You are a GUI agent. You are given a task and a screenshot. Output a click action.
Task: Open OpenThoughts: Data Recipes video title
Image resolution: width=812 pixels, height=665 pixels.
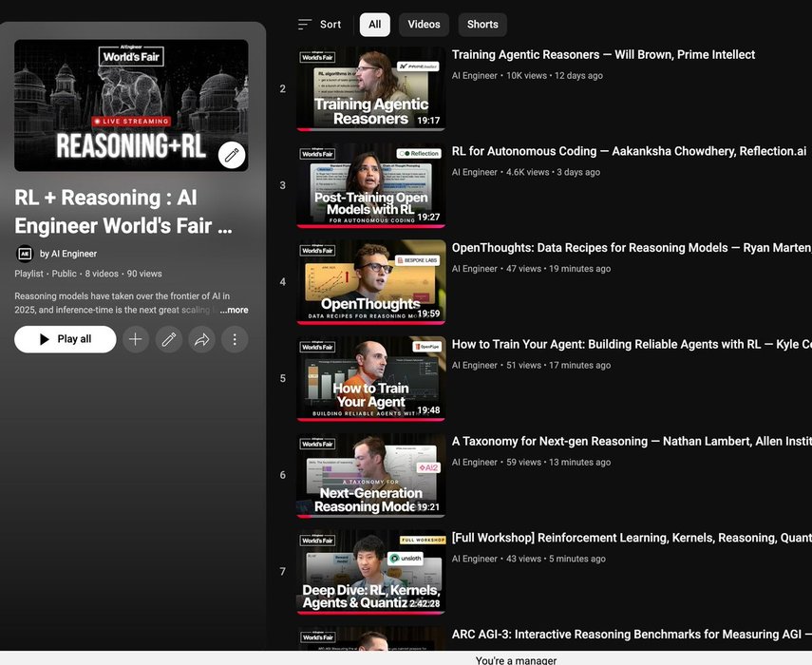pos(632,248)
